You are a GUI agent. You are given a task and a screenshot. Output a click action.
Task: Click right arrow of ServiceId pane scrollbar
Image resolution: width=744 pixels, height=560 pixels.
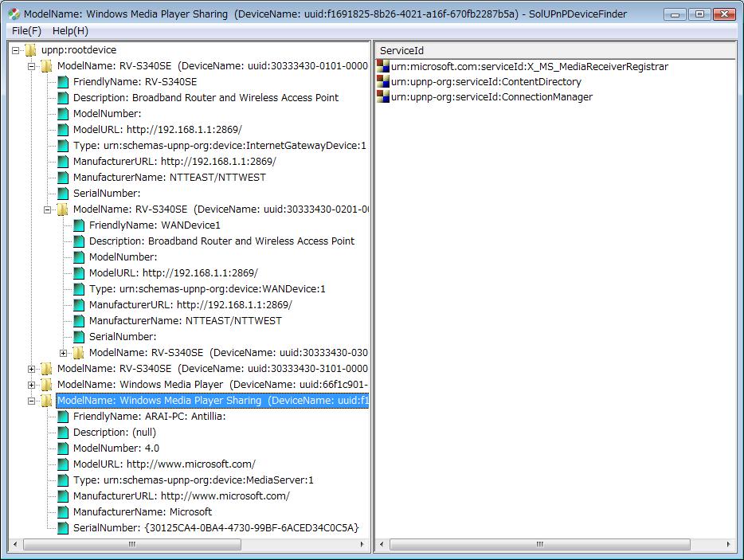(729, 544)
